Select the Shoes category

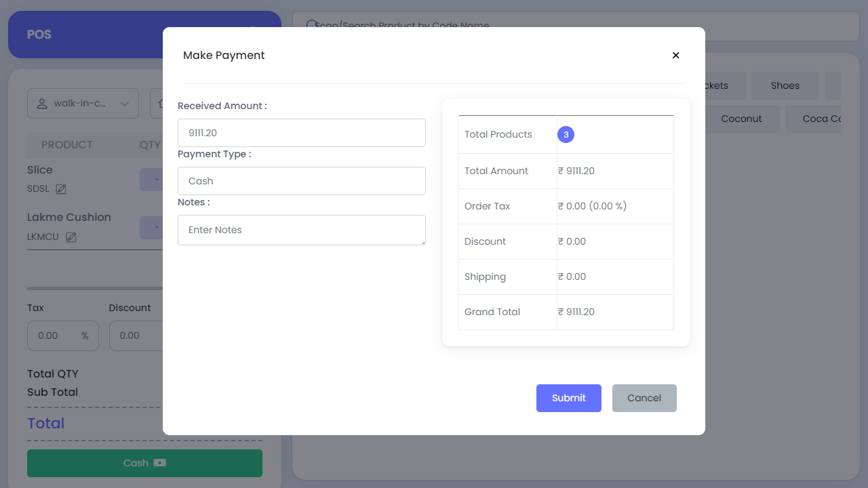coord(785,85)
